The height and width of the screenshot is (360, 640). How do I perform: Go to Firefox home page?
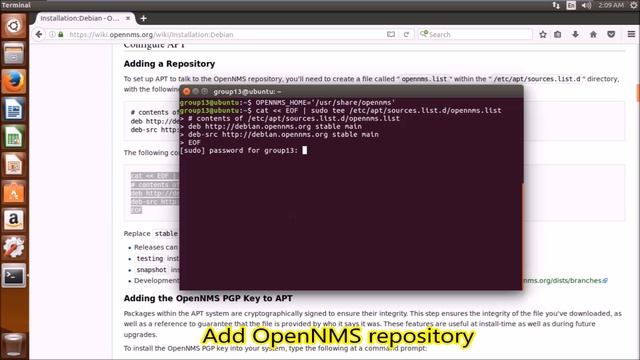point(593,35)
